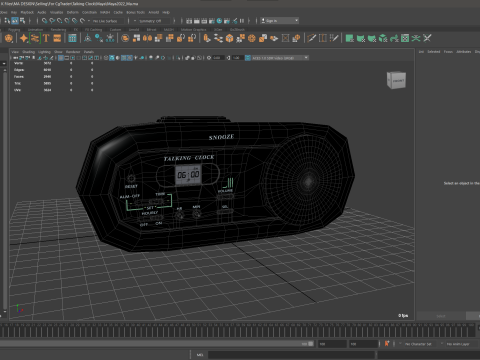Open the Constrain menu
The width and height of the screenshot is (480, 360).
[89, 12]
